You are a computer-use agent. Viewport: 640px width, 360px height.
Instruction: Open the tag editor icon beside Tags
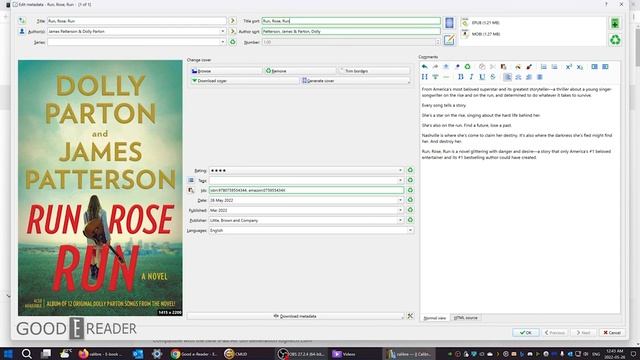click(191, 180)
